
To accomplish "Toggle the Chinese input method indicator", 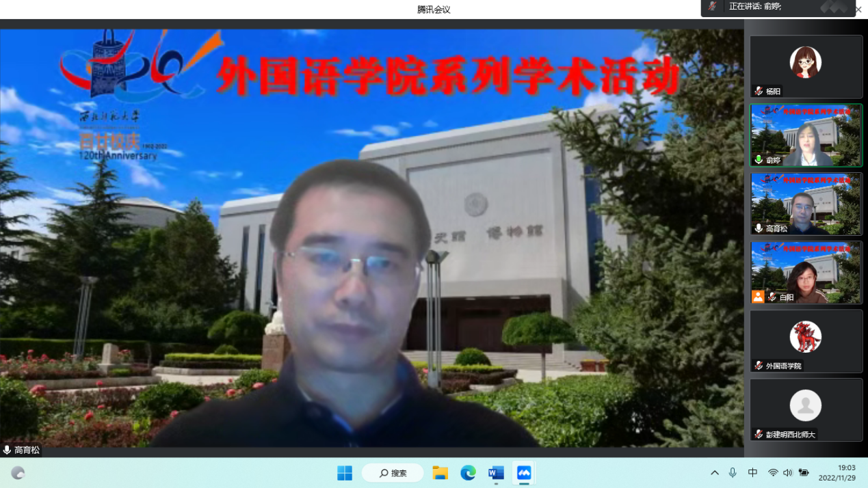I will tap(752, 473).
